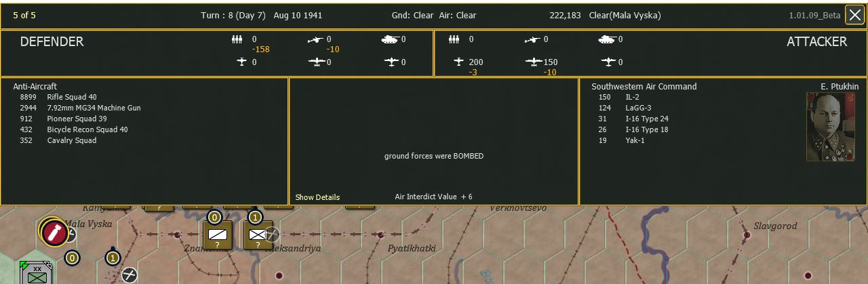Viewport: 868px width, 284px height.
Task: Select 'LaGG-3' aircraft row
Action: tap(625, 108)
